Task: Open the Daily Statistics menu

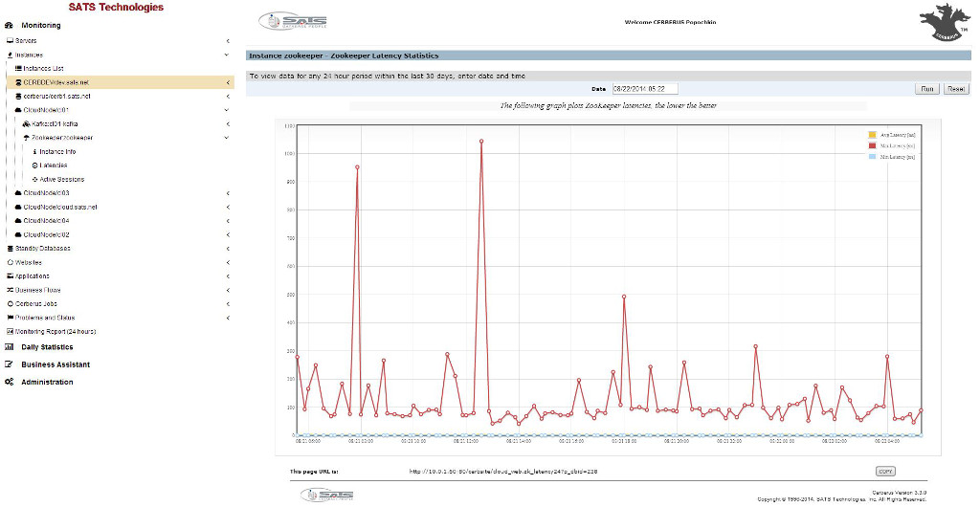Action: [x=47, y=347]
